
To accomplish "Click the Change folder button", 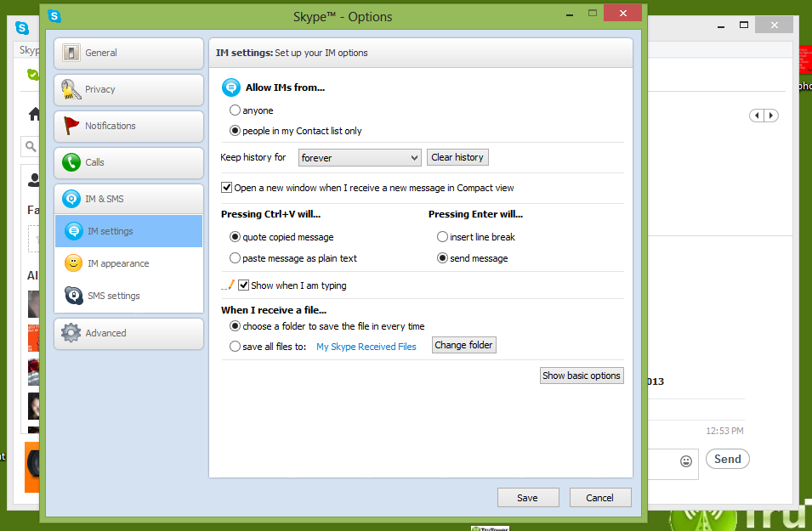I will (x=463, y=345).
